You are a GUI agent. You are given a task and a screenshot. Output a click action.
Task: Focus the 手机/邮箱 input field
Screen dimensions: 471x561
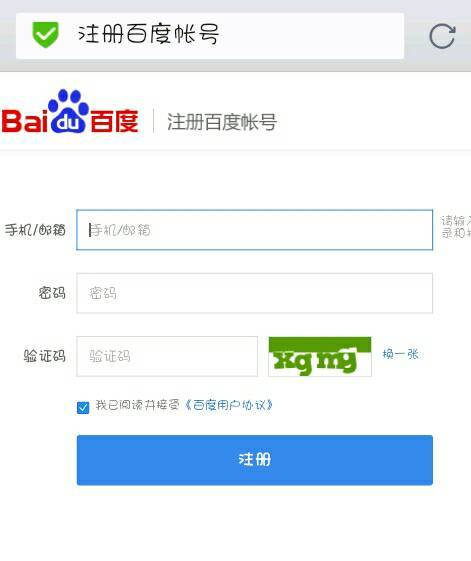click(254, 230)
